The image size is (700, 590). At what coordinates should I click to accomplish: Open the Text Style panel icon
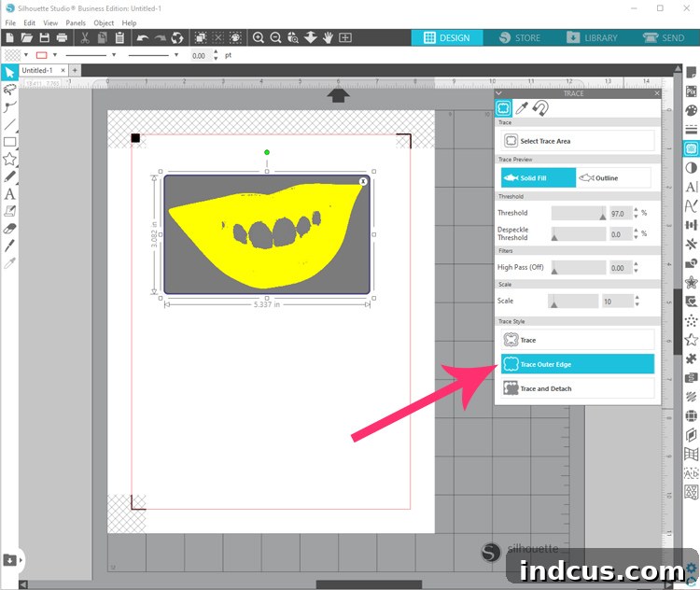tap(691, 187)
